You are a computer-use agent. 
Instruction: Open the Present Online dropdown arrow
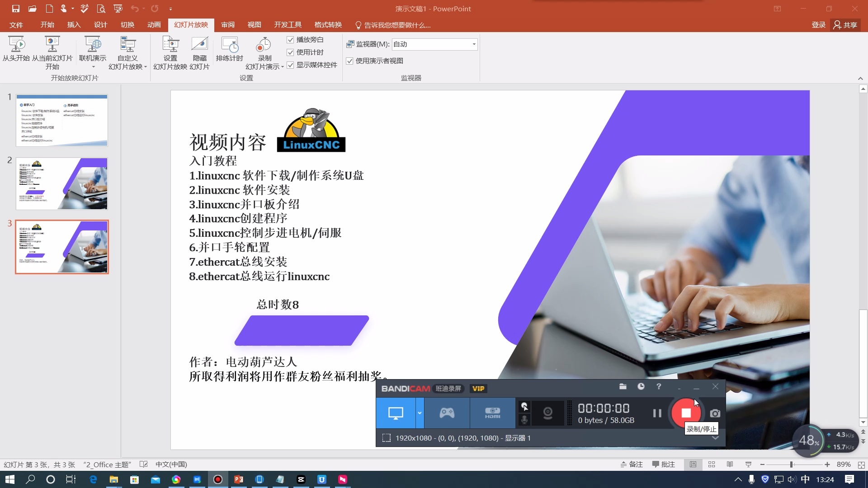[x=93, y=67]
